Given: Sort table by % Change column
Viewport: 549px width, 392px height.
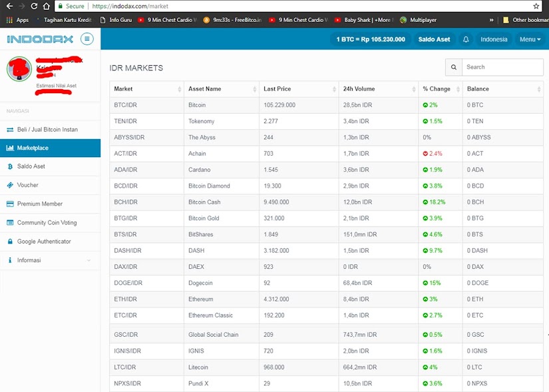Looking at the screenshot, I should coord(441,89).
